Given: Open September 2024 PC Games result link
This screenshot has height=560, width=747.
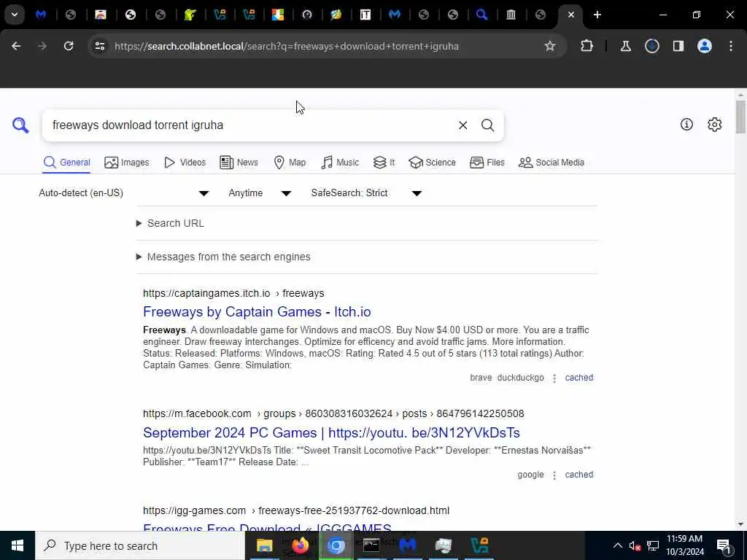Looking at the screenshot, I should click(x=331, y=432).
